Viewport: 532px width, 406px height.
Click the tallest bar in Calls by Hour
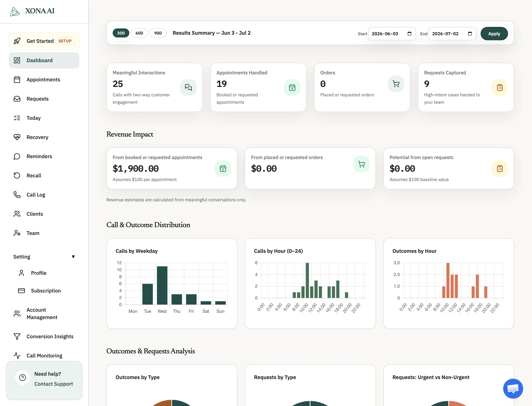[x=307, y=280]
